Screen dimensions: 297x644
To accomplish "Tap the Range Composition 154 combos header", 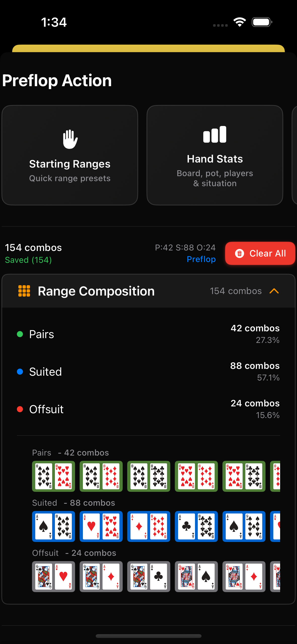I will pyautogui.click(x=148, y=291).
